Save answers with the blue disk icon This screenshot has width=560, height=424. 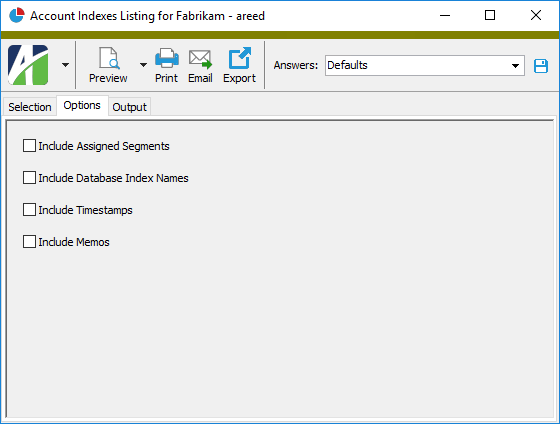[x=541, y=66]
